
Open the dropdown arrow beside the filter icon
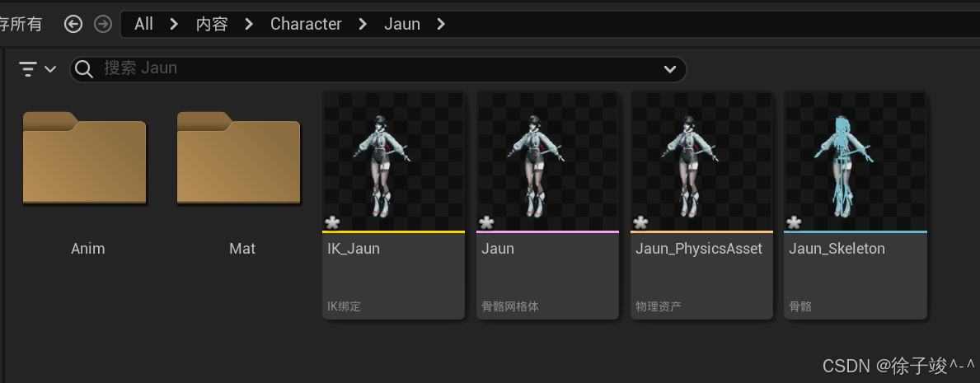[50, 68]
